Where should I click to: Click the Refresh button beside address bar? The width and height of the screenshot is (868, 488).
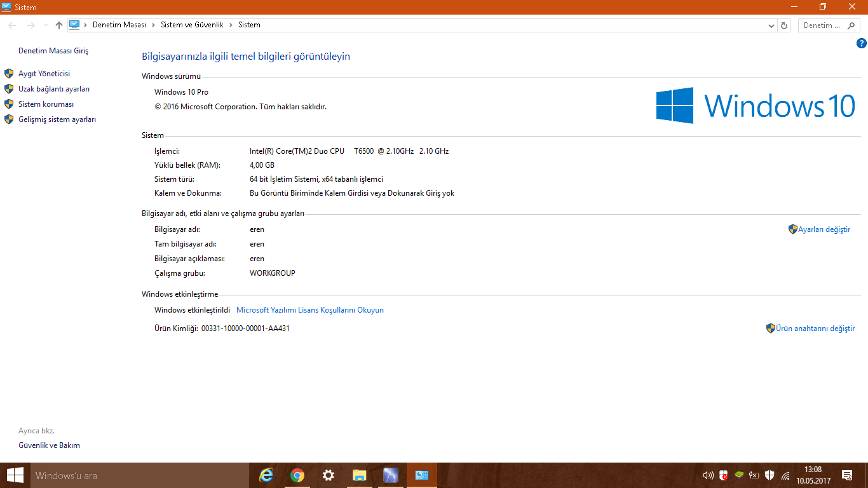[784, 25]
